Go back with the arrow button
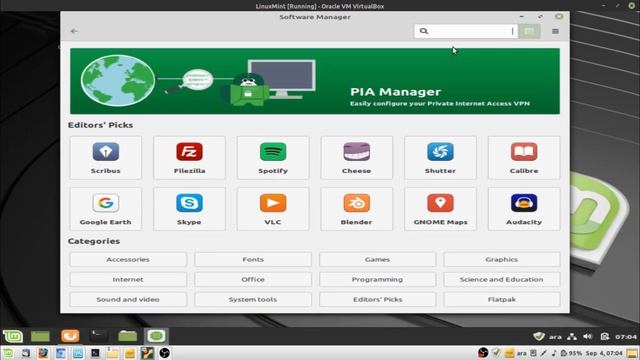 pyautogui.click(x=74, y=31)
